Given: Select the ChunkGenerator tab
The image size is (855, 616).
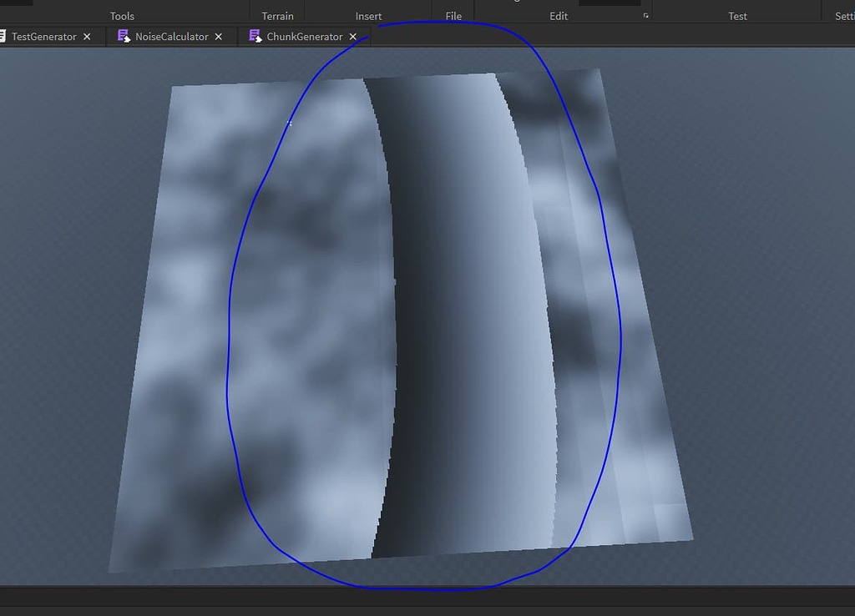Looking at the screenshot, I should pos(305,36).
